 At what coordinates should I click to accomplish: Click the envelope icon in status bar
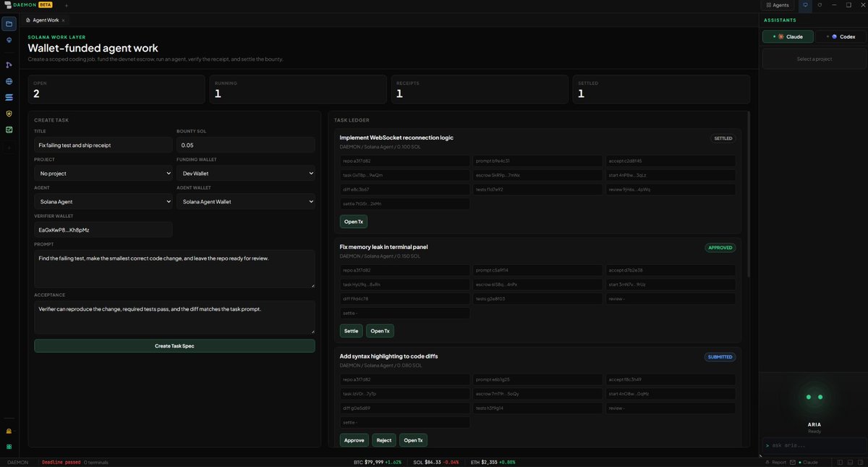pyautogui.click(x=793, y=462)
